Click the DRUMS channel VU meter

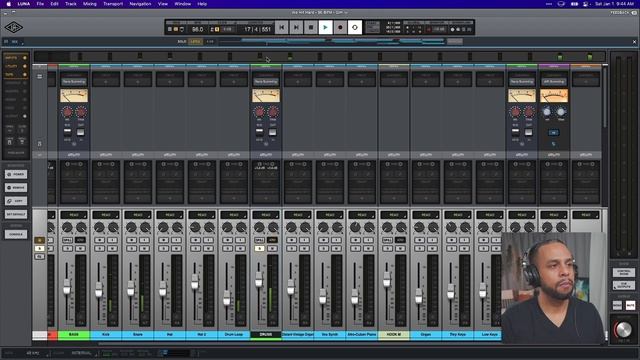click(x=266, y=96)
